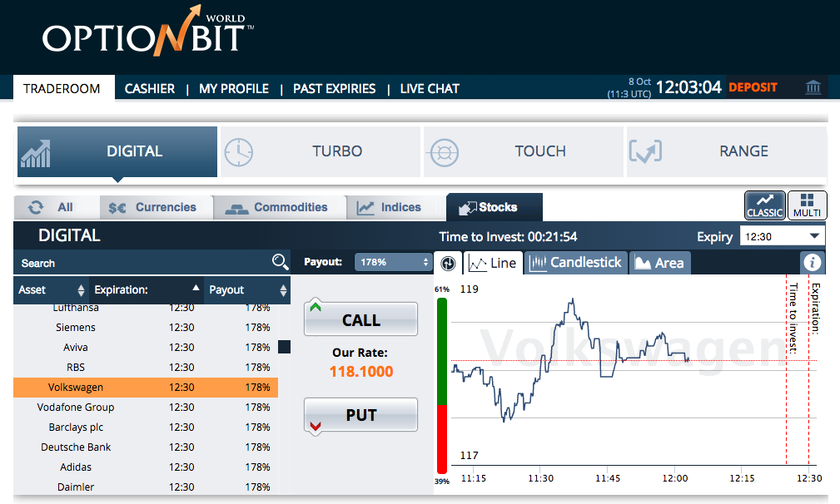This screenshot has height=504, width=840.
Task: Click the OptionBit World logo
Action: [x=148, y=32]
